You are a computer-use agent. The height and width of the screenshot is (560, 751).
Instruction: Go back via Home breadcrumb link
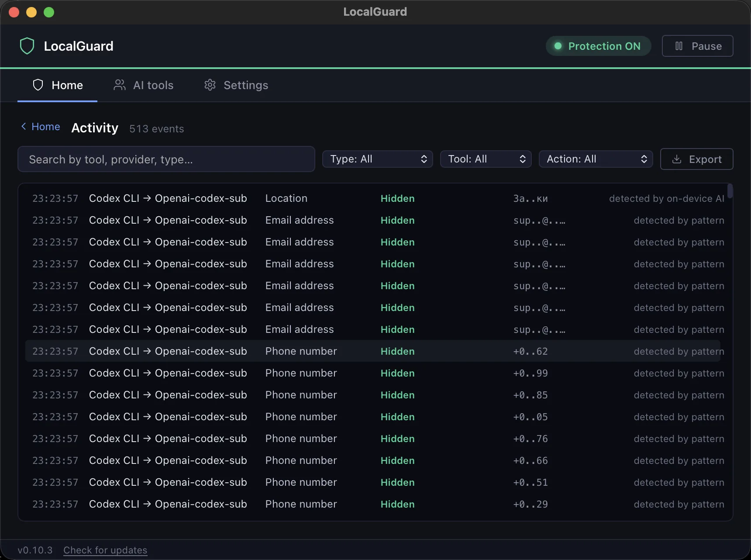click(41, 126)
